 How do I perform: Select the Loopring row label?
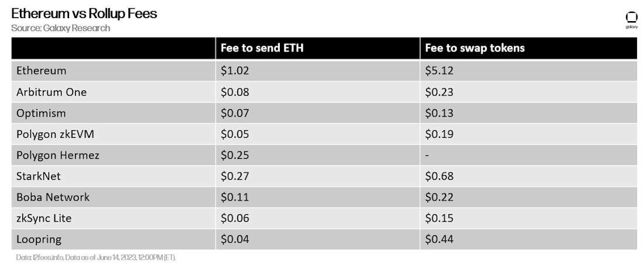click(x=39, y=240)
